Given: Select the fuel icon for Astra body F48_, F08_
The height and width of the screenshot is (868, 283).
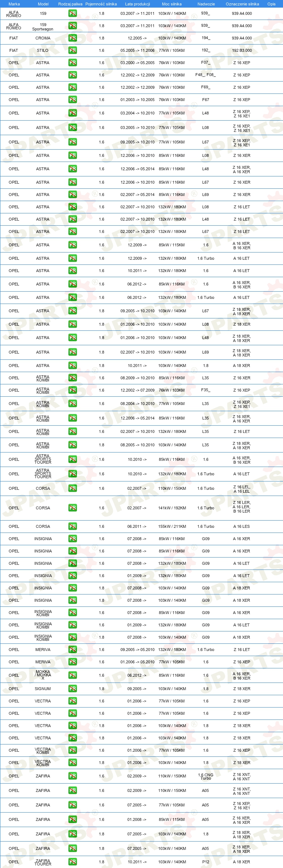Looking at the screenshot, I should point(72,75).
